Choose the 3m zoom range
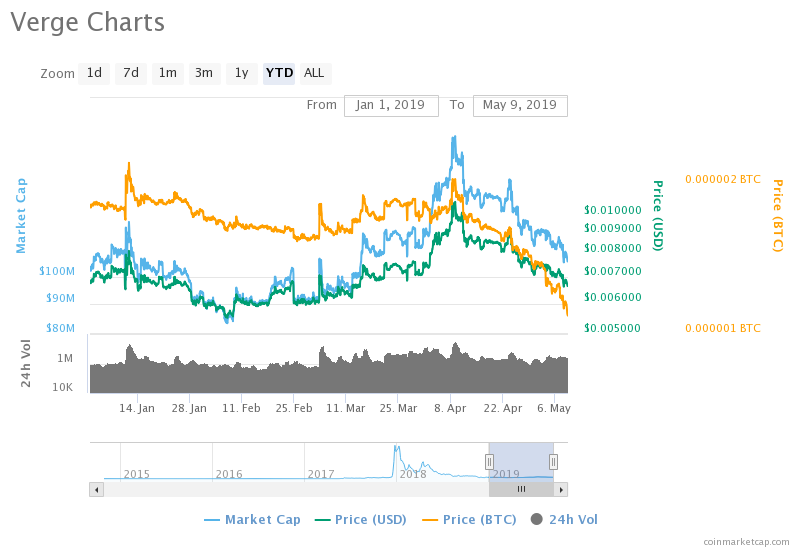The image size is (800, 550). (204, 73)
